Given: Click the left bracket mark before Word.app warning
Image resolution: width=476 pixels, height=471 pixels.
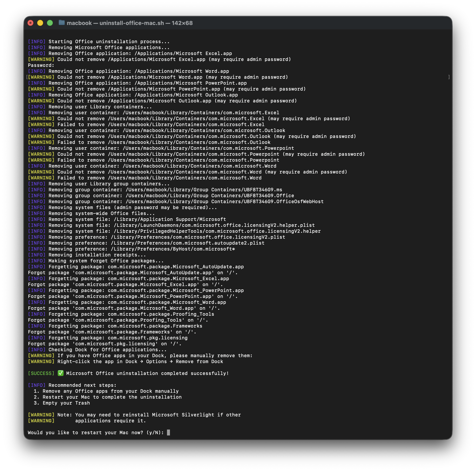Looking at the screenshot, I should coord(27,77).
